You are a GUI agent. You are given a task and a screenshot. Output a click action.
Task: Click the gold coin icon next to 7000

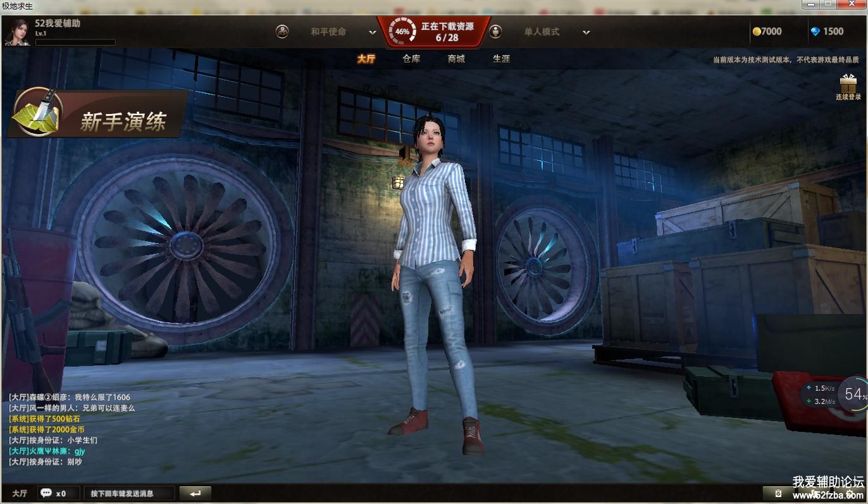click(x=756, y=32)
